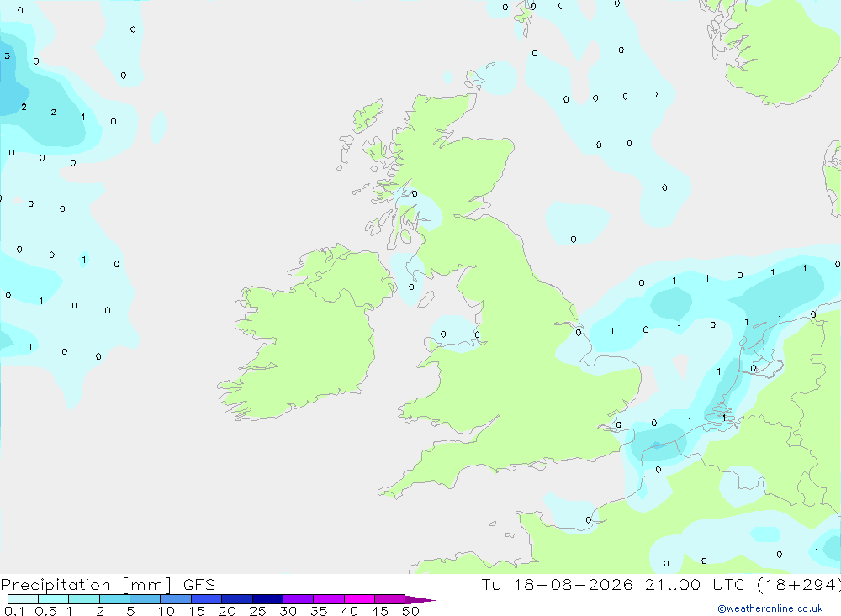Click the '3' precipitation value on map

(8, 55)
